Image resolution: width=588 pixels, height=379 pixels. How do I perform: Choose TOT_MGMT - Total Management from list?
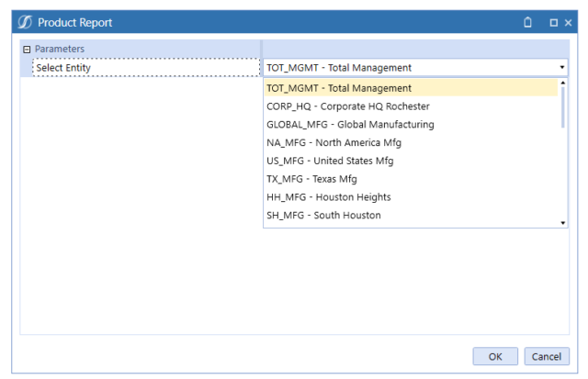click(x=339, y=88)
